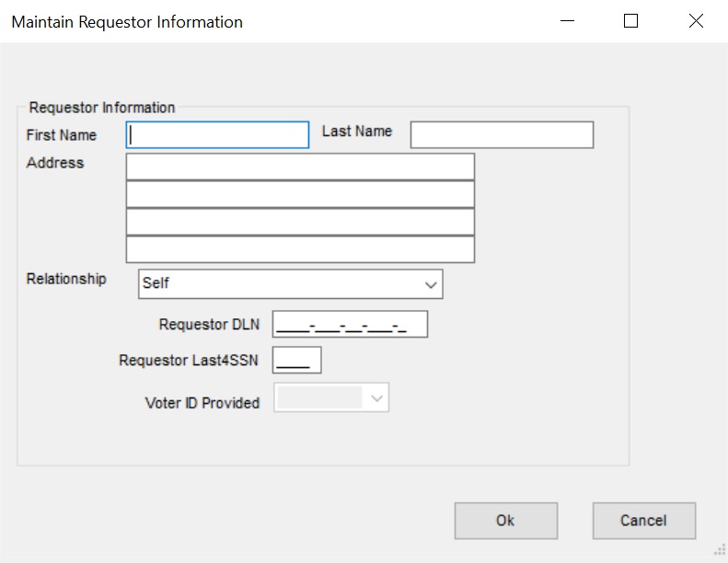
Task: Click the Requestor Information group heading
Action: [x=102, y=108]
